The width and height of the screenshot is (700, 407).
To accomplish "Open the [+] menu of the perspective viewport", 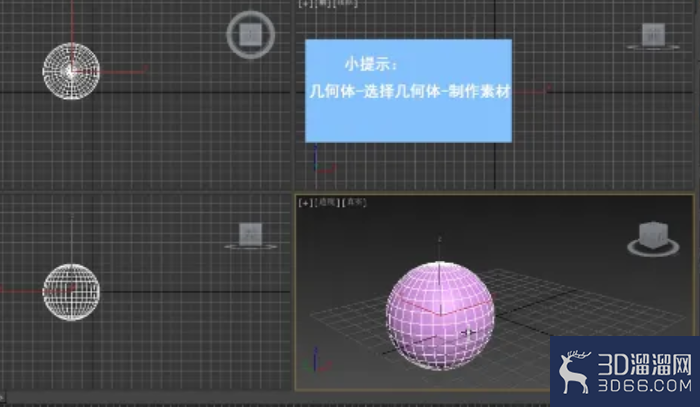I will (x=306, y=203).
